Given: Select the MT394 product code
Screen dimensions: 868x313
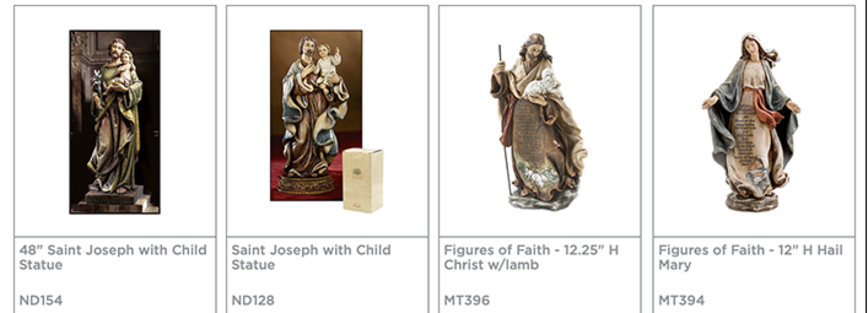Looking at the screenshot, I should [x=681, y=301].
